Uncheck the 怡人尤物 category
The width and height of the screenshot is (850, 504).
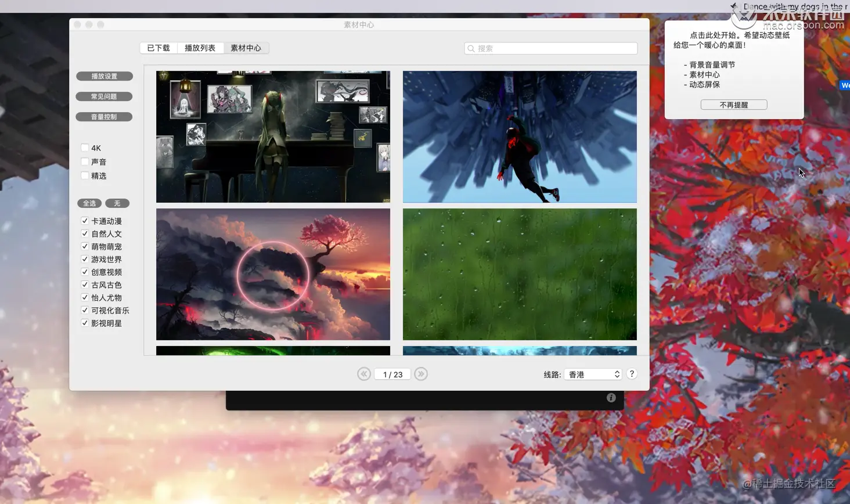click(x=85, y=297)
